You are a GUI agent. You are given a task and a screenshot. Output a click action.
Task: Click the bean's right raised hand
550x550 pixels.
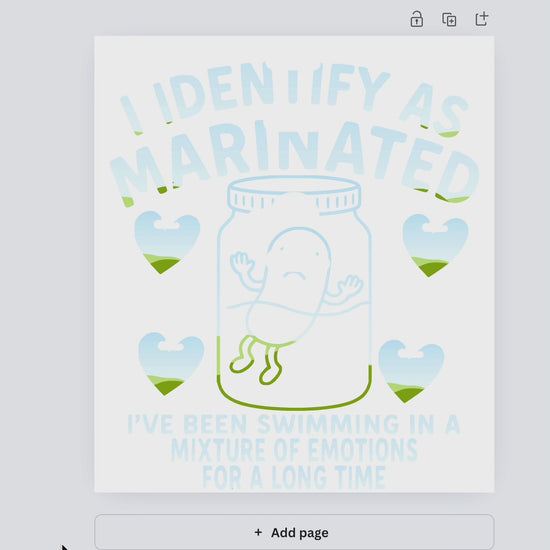coord(348,286)
